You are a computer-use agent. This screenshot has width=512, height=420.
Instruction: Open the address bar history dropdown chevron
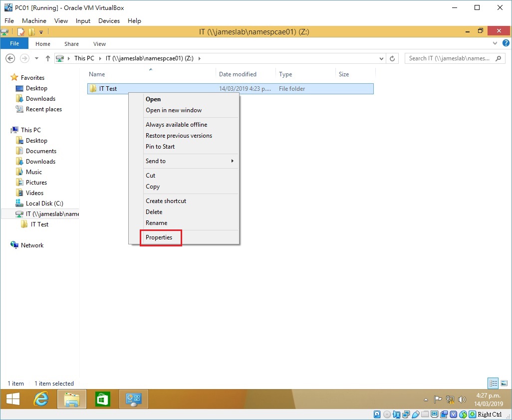click(x=382, y=58)
